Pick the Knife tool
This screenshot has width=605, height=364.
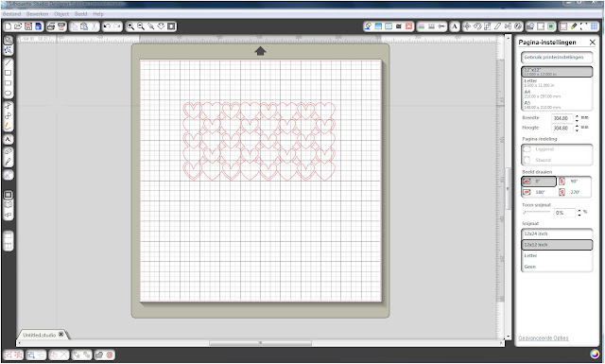pos(9,162)
